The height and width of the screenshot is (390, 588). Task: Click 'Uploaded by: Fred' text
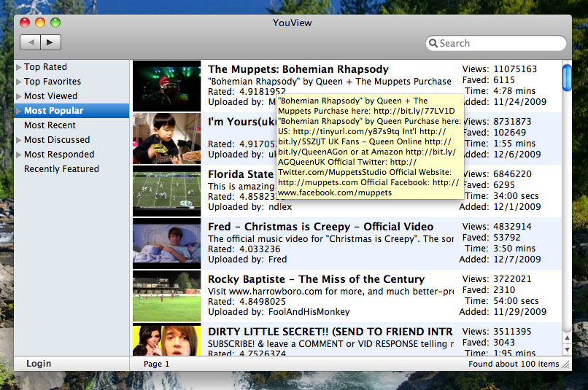tap(247, 260)
